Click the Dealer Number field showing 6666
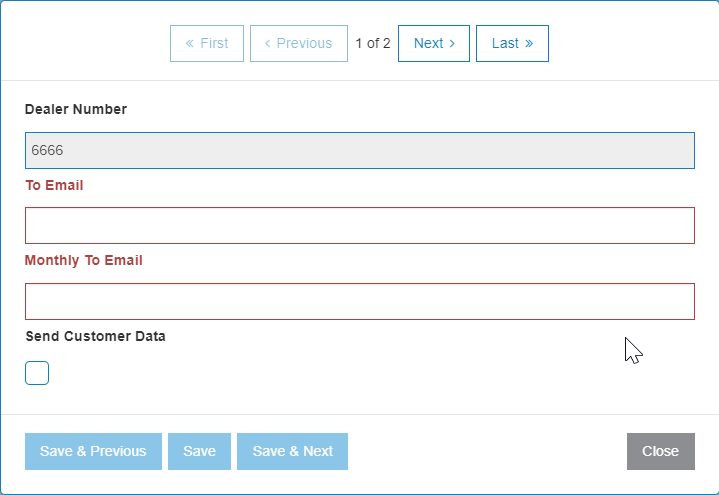This screenshot has width=719, height=495. coord(360,150)
